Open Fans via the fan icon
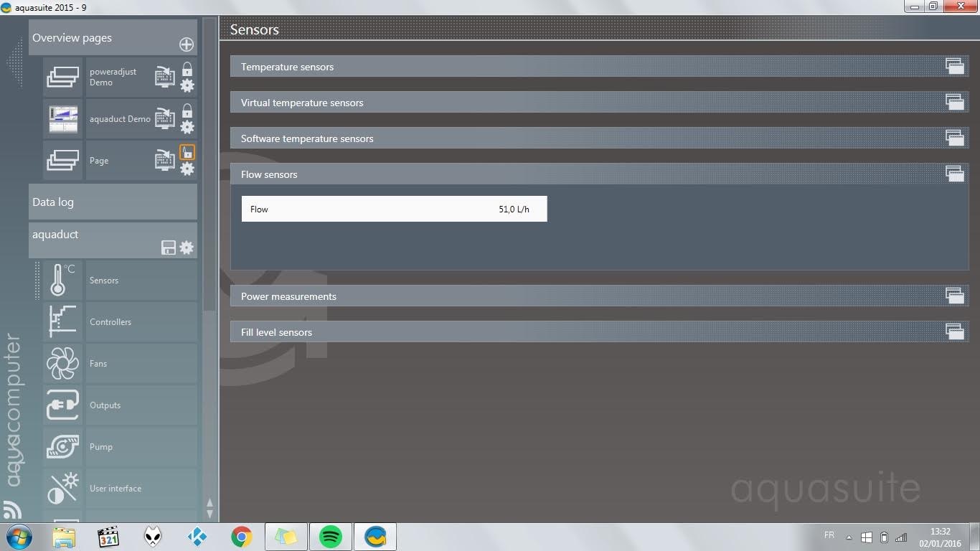Screen dimensions: 980x551 (x=63, y=363)
